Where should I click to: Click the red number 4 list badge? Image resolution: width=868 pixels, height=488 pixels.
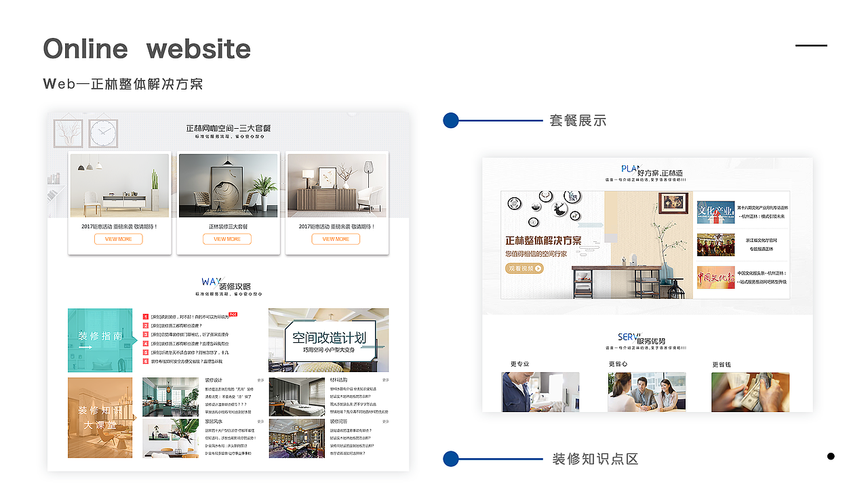coord(145,344)
